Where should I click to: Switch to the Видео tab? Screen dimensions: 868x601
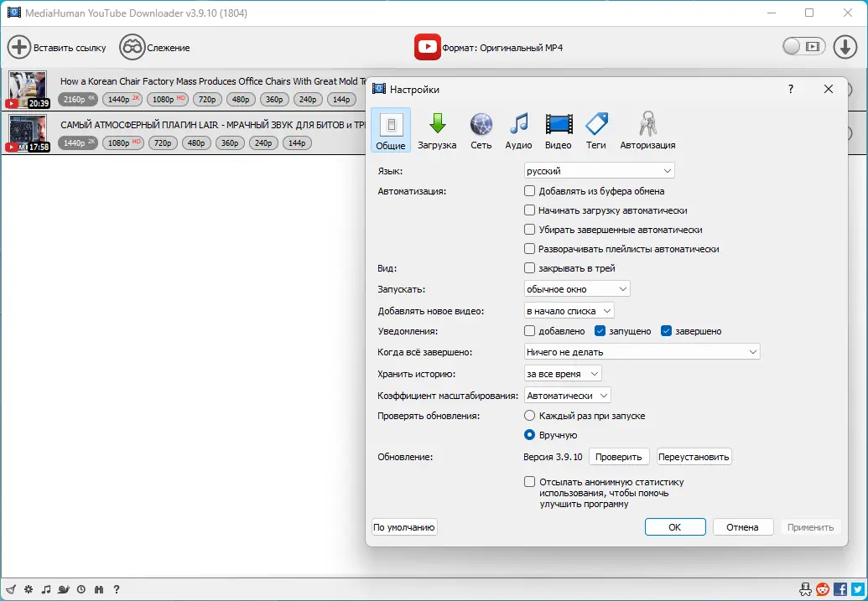click(558, 130)
